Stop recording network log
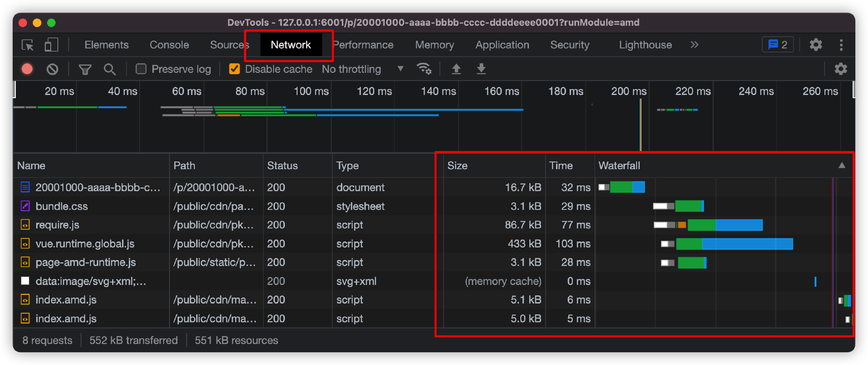 27,69
